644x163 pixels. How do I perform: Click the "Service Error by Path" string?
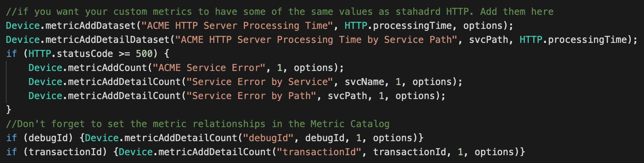tap(251, 96)
